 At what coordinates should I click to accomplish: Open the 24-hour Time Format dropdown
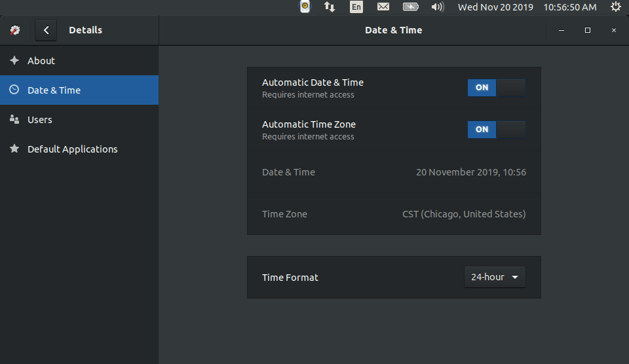[494, 277]
